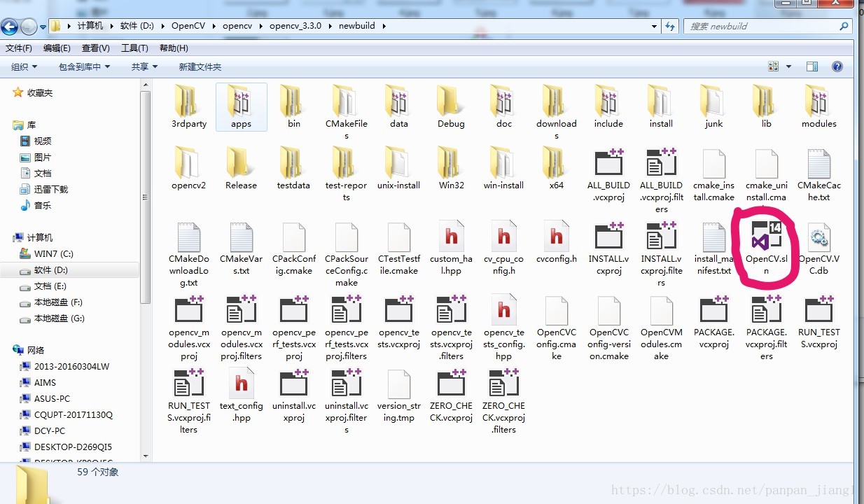Click the 计算机 breadcrumb segment
Screen dimensions: 864x504
[x=90, y=26]
